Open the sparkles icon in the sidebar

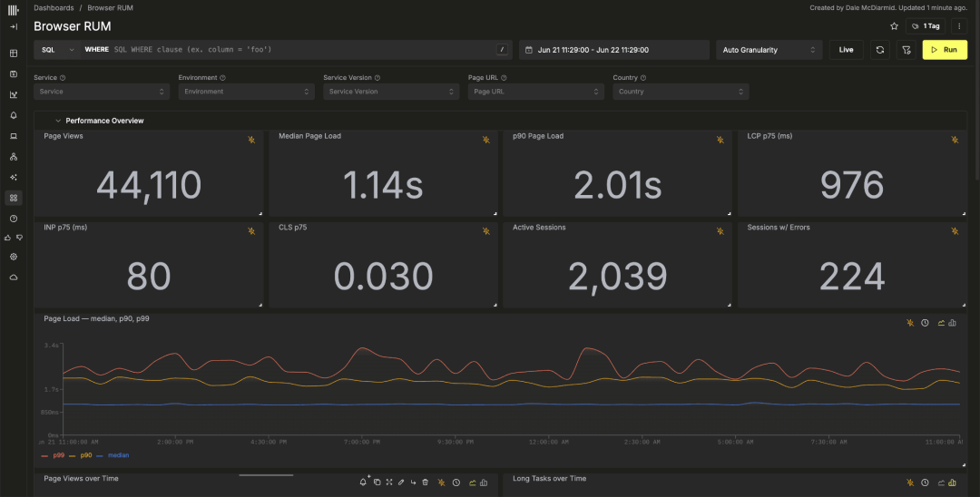[x=14, y=178]
